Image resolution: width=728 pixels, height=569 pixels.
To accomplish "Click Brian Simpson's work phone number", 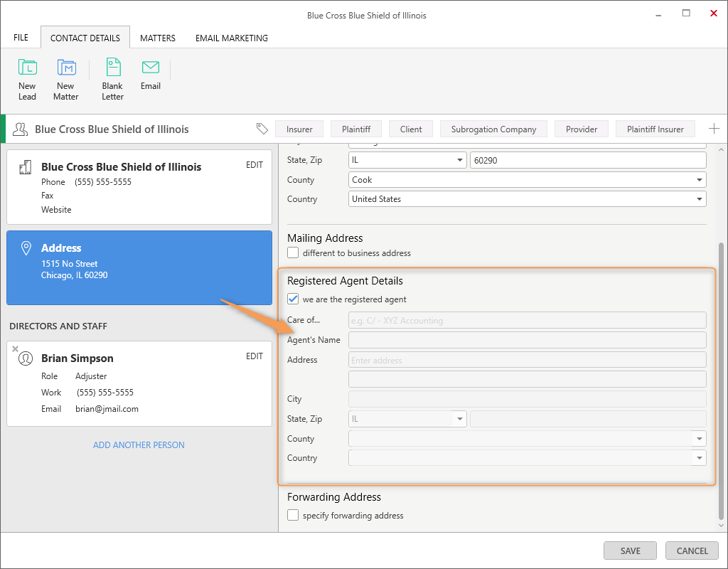I will pos(105,393).
